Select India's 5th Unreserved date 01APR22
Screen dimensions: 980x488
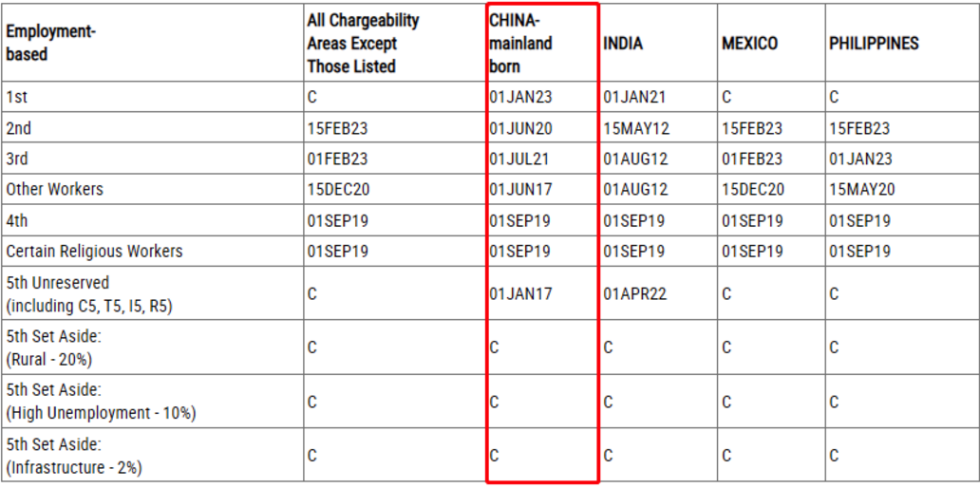point(635,294)
